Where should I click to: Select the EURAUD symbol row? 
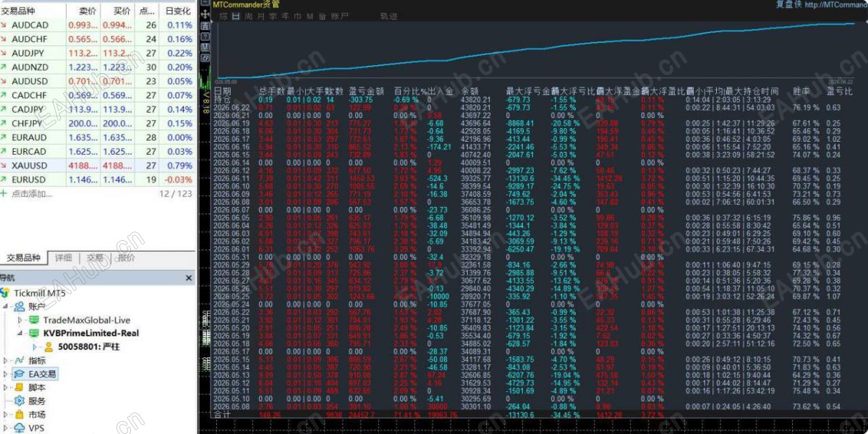[x=98, y=137]
